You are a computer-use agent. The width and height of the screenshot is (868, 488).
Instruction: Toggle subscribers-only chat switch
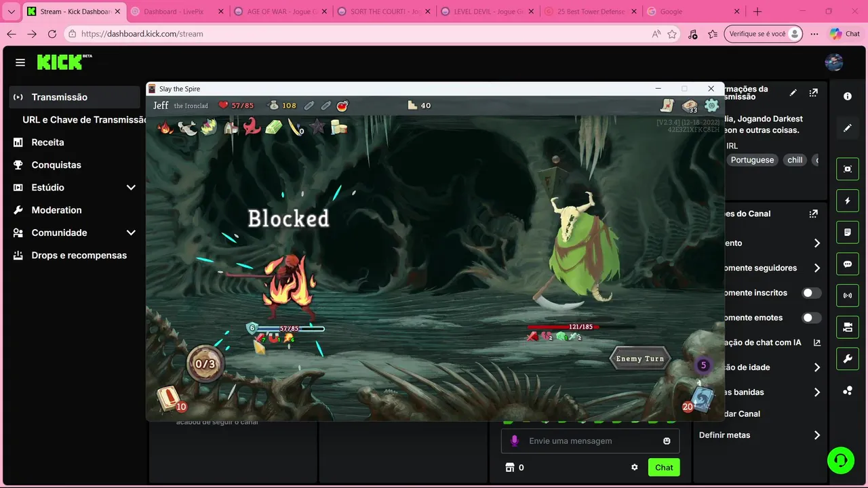tap(812, 293)
